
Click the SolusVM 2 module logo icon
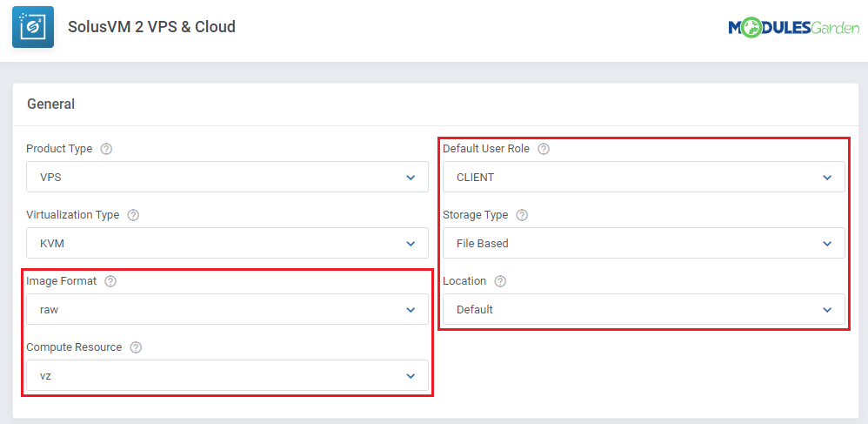point(33,27)
